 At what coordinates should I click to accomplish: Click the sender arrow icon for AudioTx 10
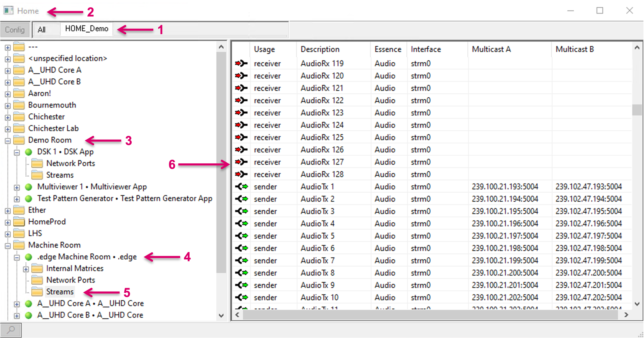click(x=241, y=297)
